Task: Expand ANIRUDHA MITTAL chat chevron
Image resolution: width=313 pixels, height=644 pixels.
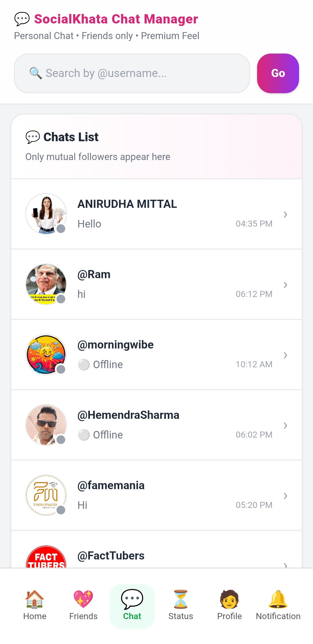Action: coord(285,214)
